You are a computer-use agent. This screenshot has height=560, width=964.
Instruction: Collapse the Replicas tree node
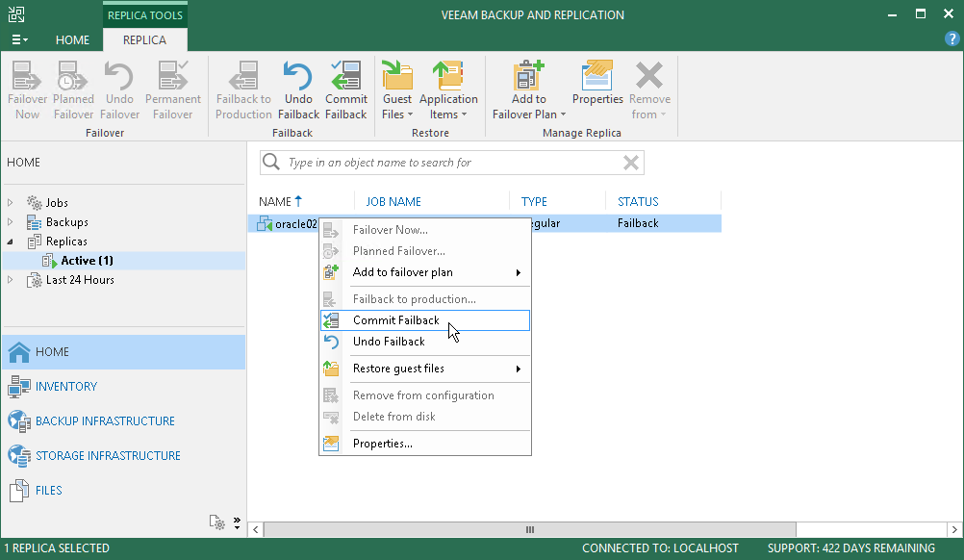(x=10, y=242)
